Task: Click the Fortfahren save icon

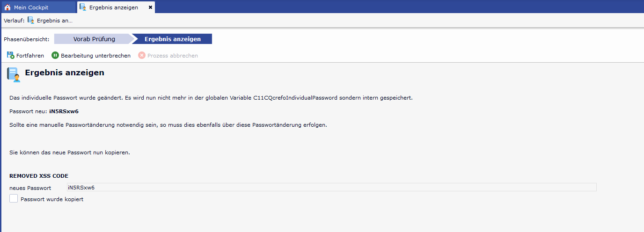Action: pyautogui.click(x=10, y=56)
